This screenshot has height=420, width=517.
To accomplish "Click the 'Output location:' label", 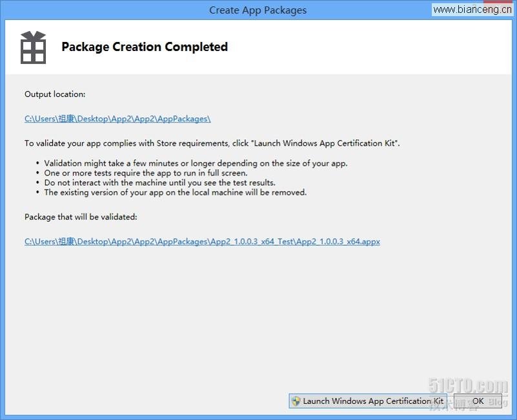I will click(x=55, y=94).
